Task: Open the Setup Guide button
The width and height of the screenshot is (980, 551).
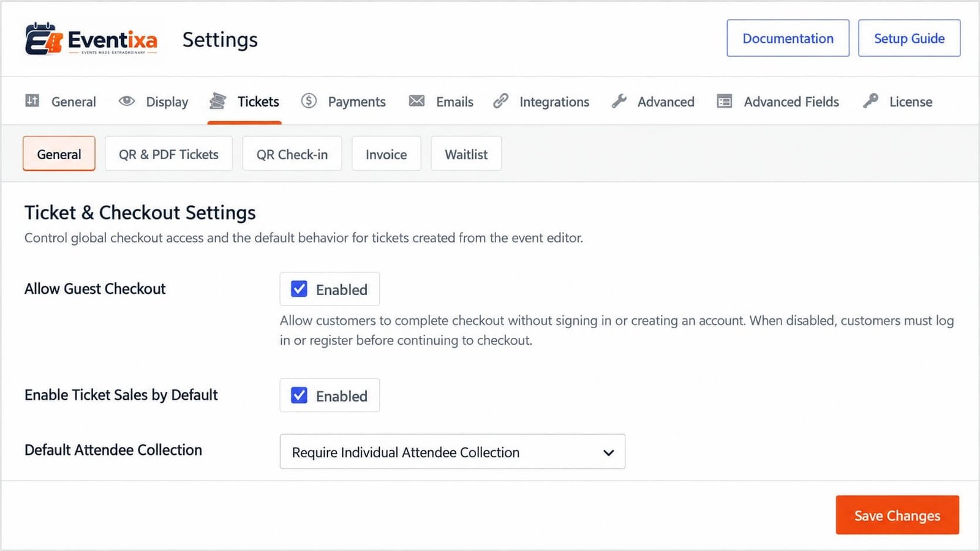Action: [x=909, y=39]
